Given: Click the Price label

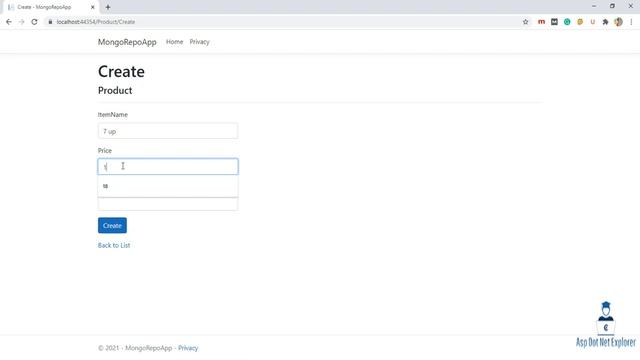Looking at the screenshot, I should [104, 151].
